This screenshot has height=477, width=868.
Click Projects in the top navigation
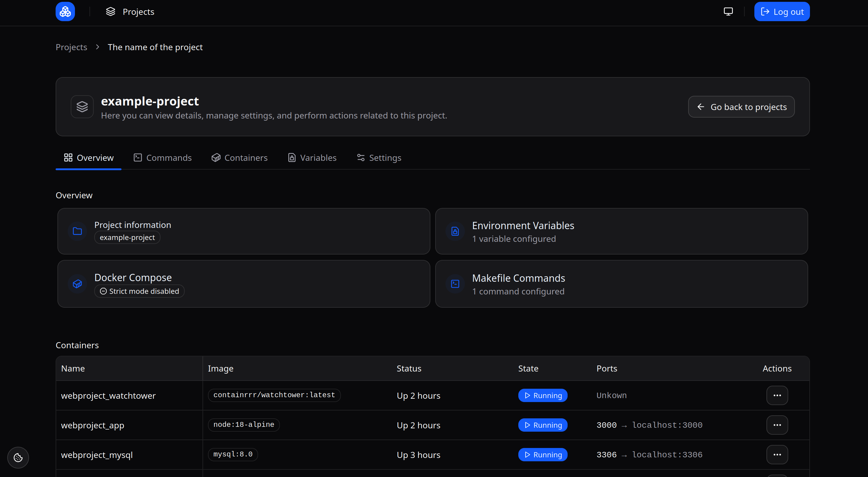coord(130,11)
